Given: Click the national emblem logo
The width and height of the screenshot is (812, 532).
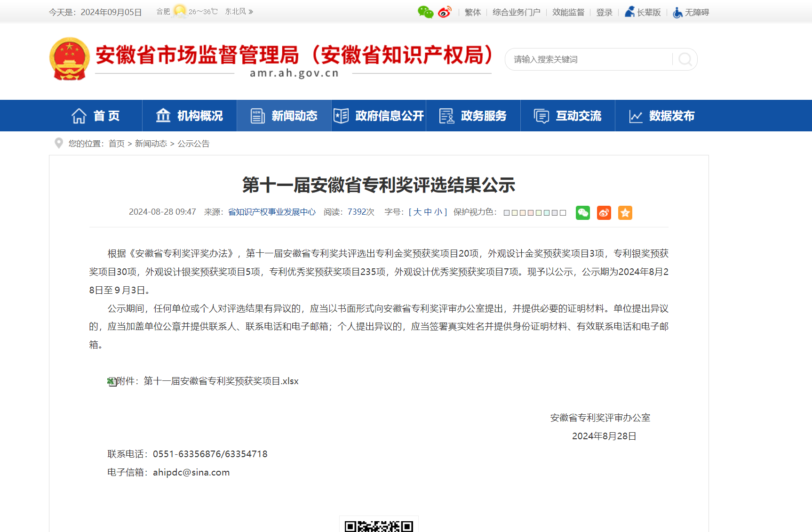Looking at the screenshot, I should click(70, 59).
